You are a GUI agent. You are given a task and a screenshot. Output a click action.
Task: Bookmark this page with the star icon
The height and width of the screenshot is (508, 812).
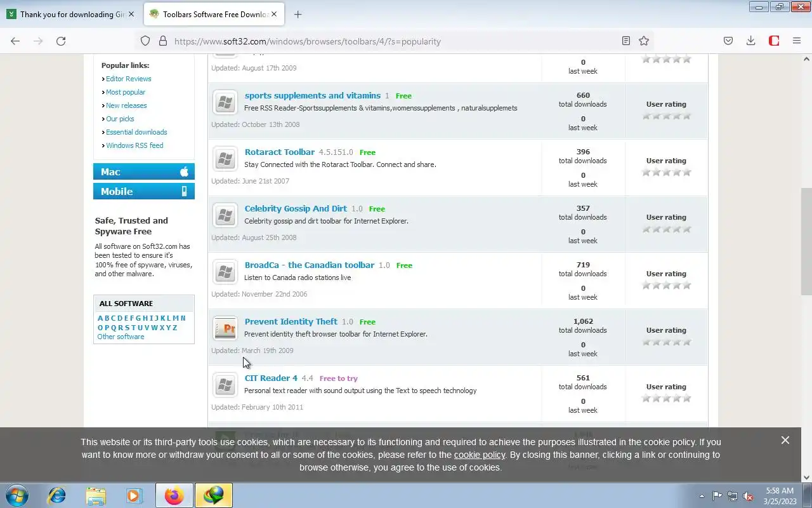point(644,41)
